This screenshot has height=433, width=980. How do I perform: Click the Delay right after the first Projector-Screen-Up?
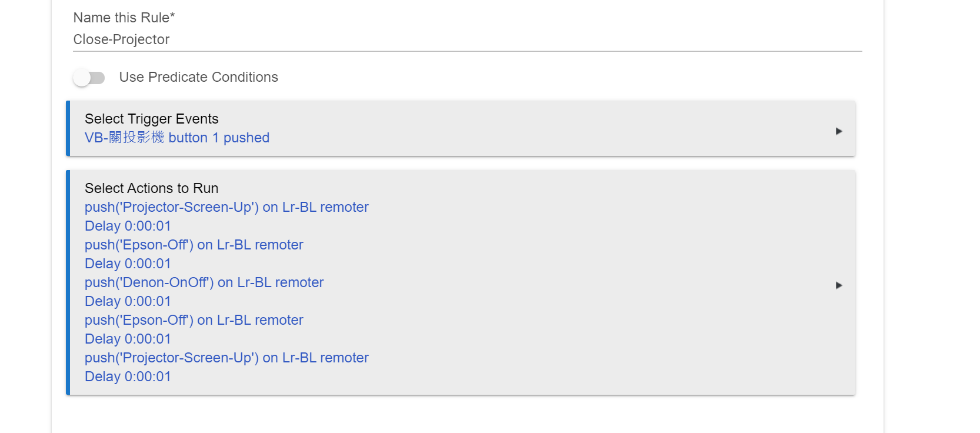(x=128, y=226)
